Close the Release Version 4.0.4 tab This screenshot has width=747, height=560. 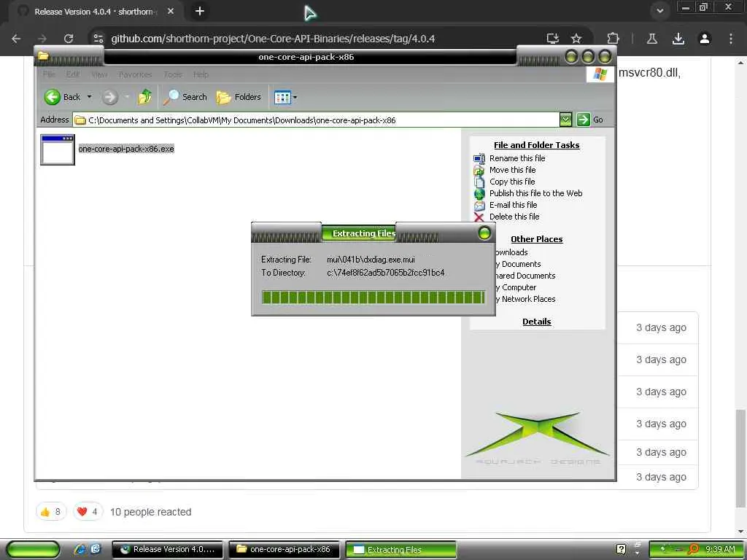(171, 11)
